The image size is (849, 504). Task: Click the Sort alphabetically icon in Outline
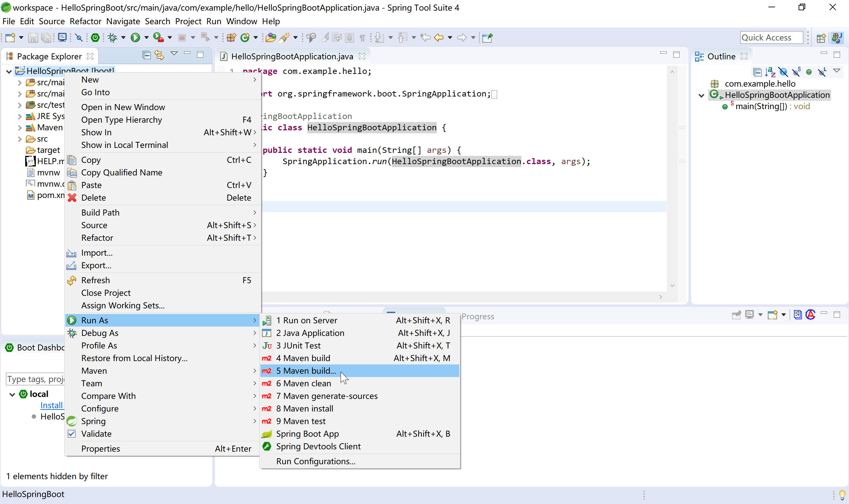pos(770,72)
